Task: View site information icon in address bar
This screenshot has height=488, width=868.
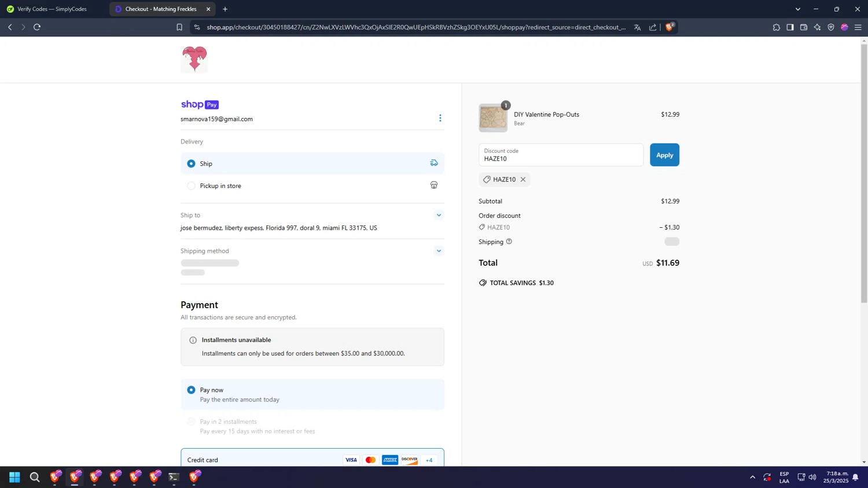Action: pyautogui.click(x=197, y=27)
